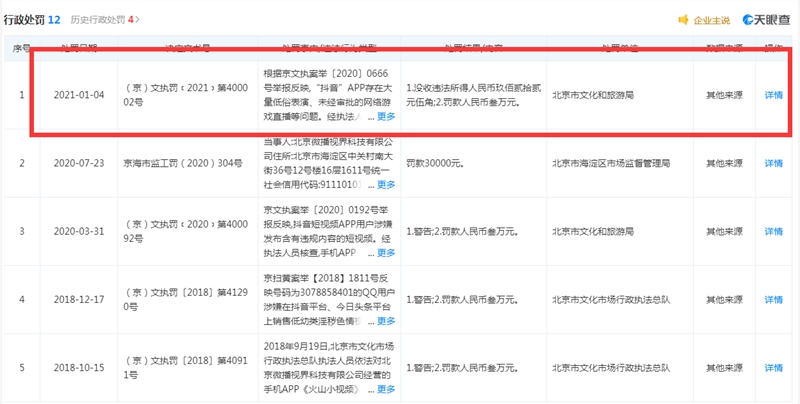Image resolution: width=800 pixels, height=404 pixels.
Task: Click the 企业主说 speaker icon
Action: [x=683, y=20]
